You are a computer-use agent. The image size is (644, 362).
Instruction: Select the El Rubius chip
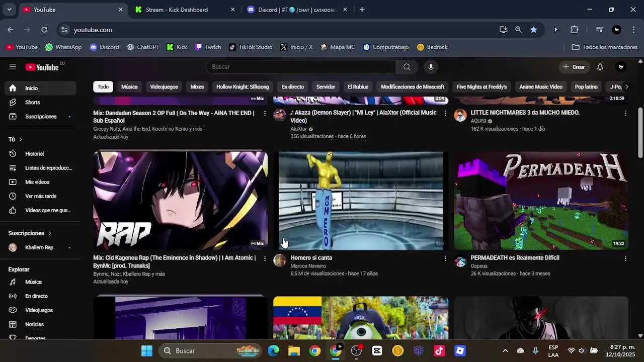[358, 87]
